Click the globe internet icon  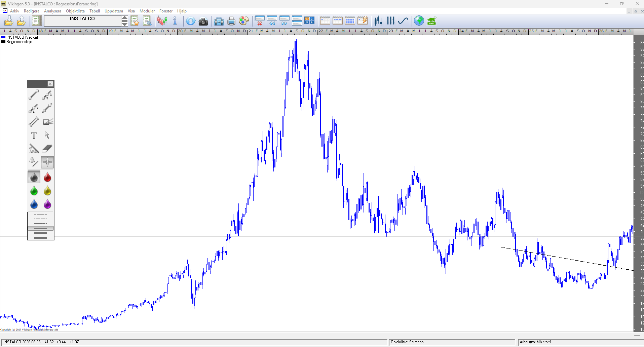point(419,21)
